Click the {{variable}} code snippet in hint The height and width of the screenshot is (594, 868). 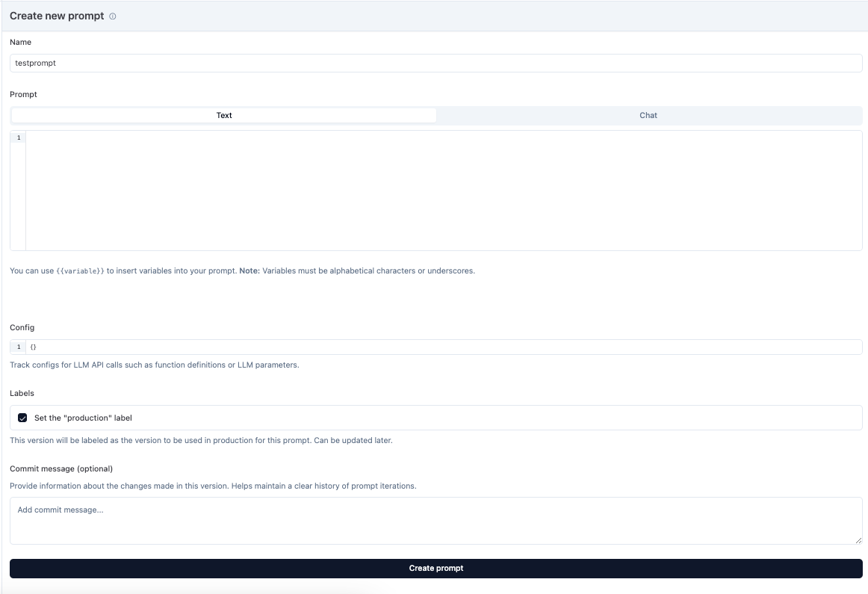81,271
